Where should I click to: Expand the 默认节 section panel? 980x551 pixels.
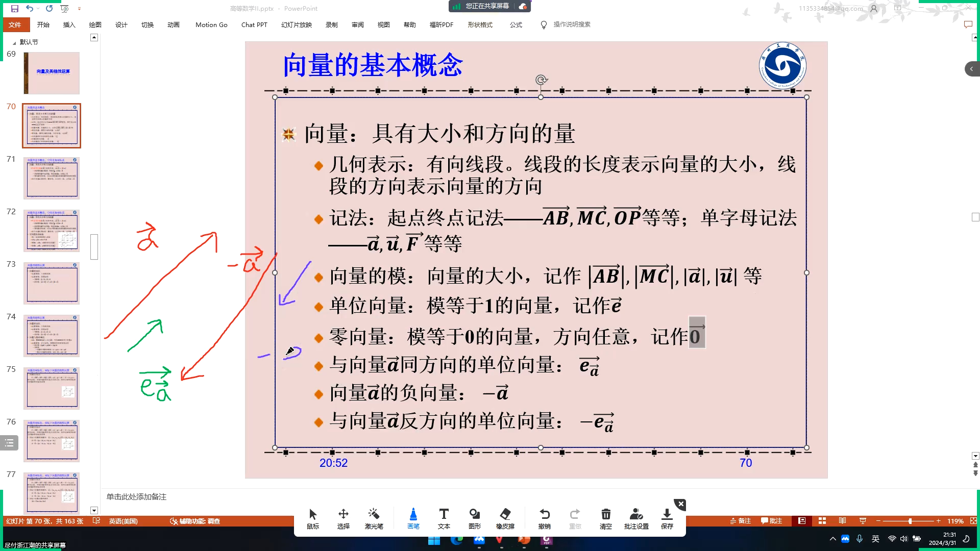click(x=13, y=42)
